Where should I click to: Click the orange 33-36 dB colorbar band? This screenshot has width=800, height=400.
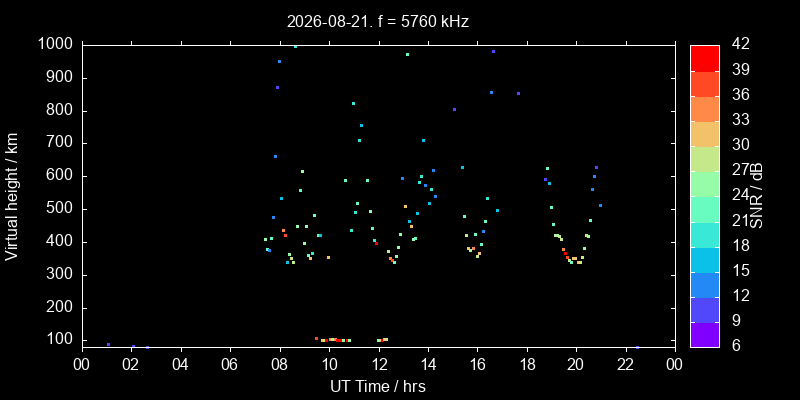(705, 108)
